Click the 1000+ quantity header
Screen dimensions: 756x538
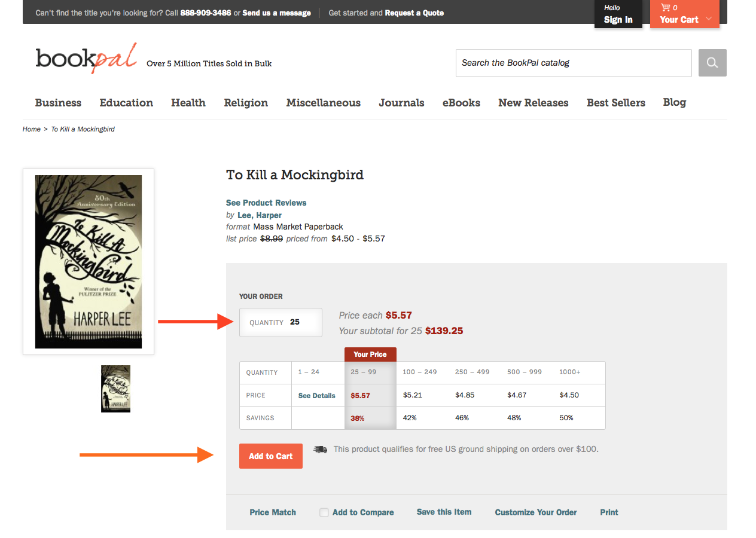(570, 372)
